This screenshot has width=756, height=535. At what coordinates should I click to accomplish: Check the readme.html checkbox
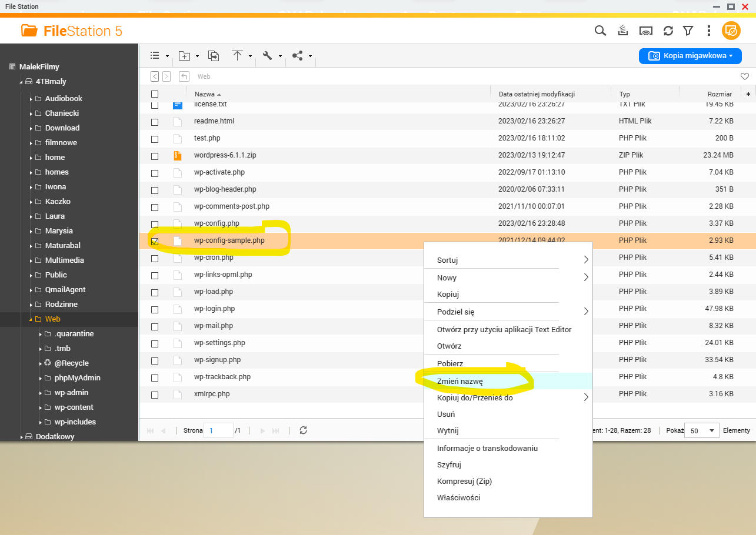155,122
